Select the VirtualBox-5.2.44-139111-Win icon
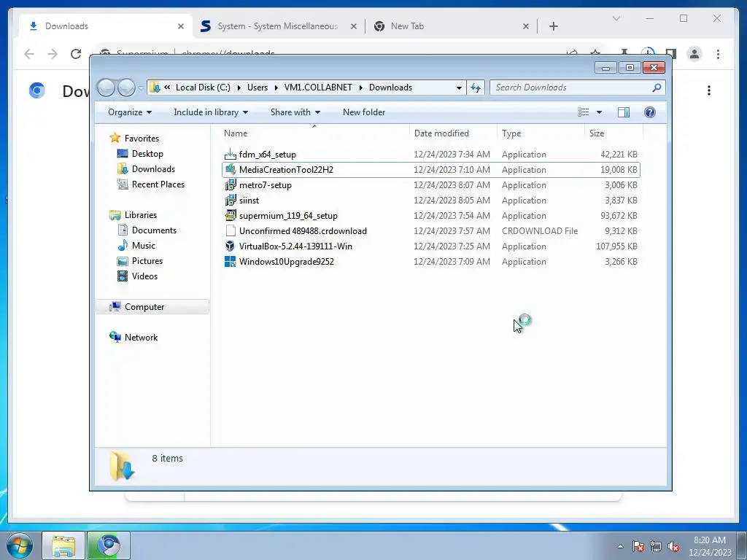Image resolution: width=747 pixels, height=560 pixels. (x=230, y=246)
